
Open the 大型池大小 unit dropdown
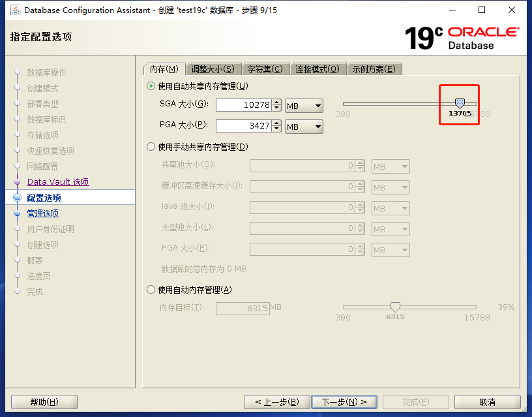[391, 229]
